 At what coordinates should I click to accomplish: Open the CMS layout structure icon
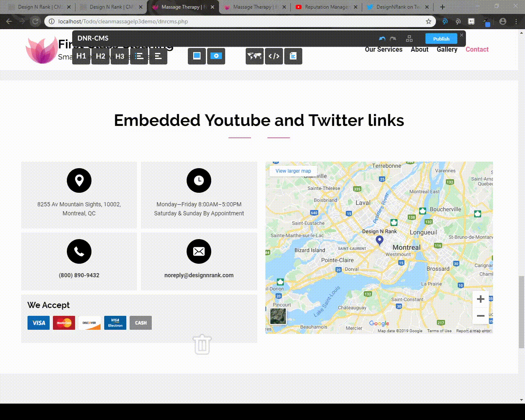pos(409,39)
